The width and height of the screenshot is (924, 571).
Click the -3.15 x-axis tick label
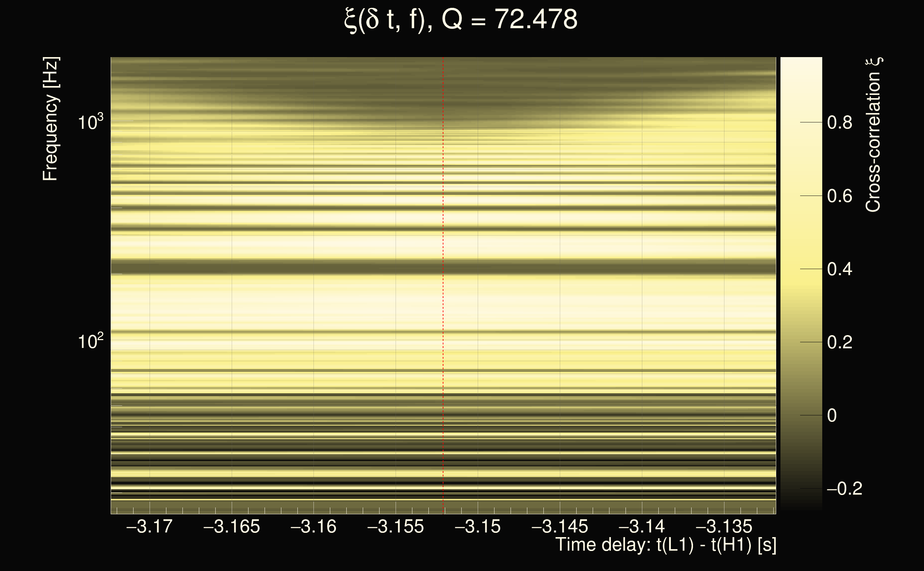pos(477,527)
